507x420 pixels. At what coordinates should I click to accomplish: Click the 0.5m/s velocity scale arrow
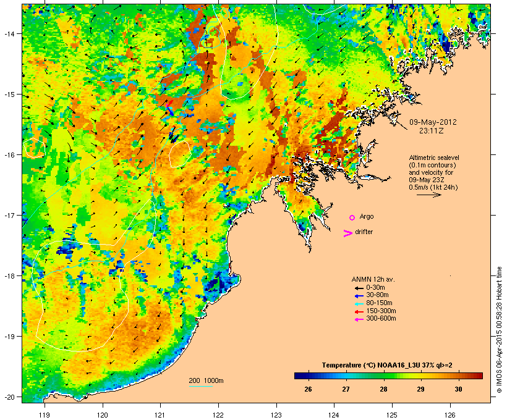[x=428, y=195]
